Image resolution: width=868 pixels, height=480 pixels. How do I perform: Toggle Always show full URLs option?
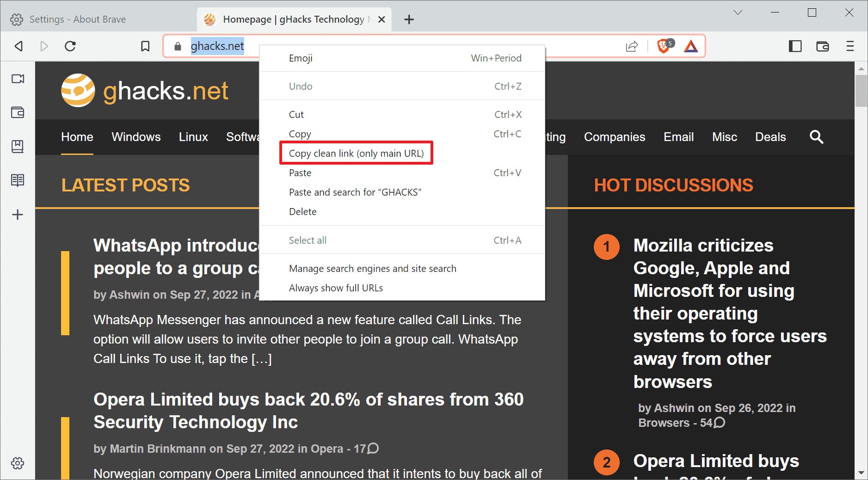[x=336, y=288]
